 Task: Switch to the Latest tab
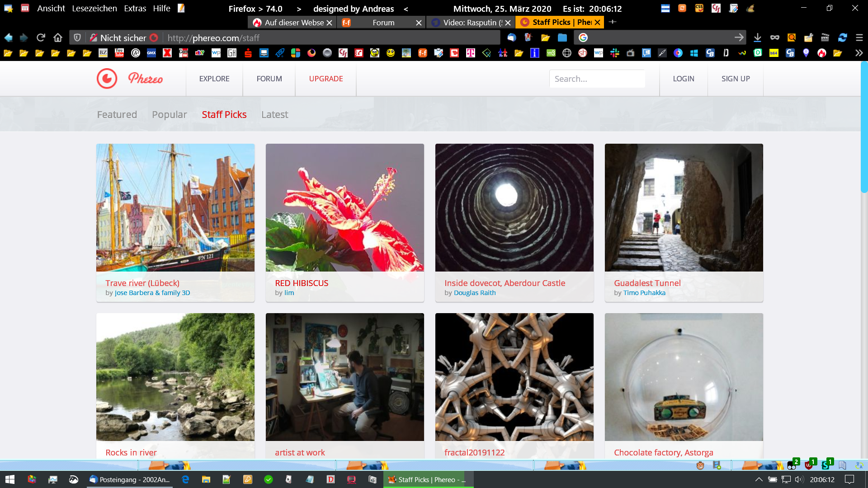(x=274, y=114)
